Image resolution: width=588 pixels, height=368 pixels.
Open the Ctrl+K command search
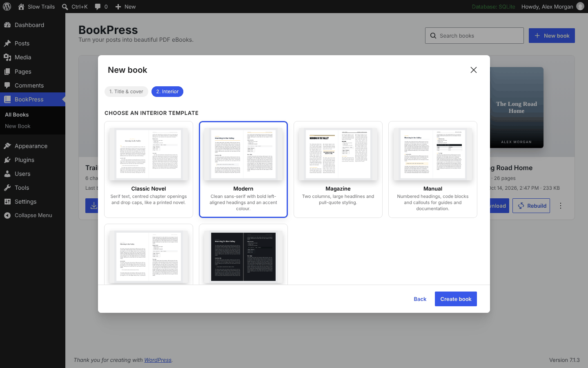coord(75,7)
